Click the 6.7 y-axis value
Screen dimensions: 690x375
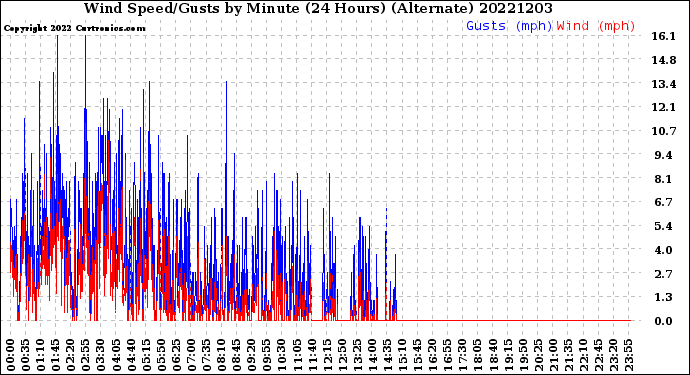click(x=664, y=202)
